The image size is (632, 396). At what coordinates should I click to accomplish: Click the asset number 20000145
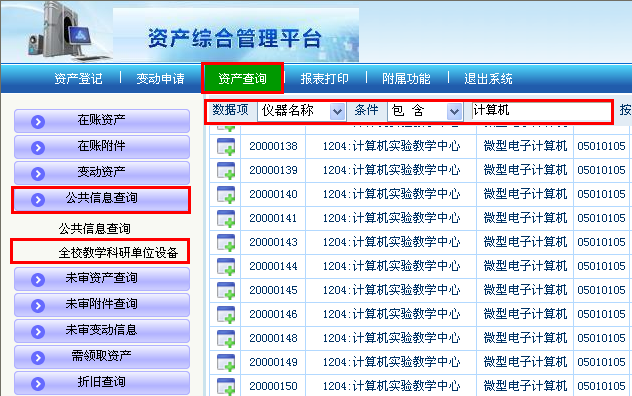pyautogui.click(x=273, y=290)
